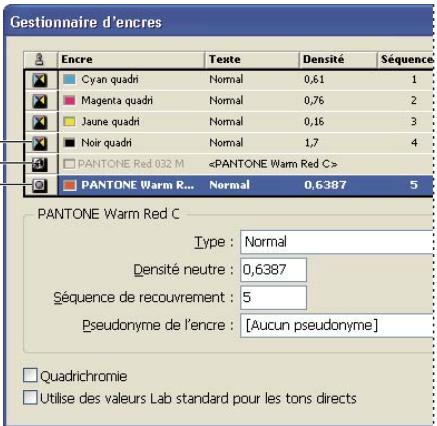The image size is (437, 426).
Task: Click the process ink icon for Noir quadri
Action: [40, 143]
